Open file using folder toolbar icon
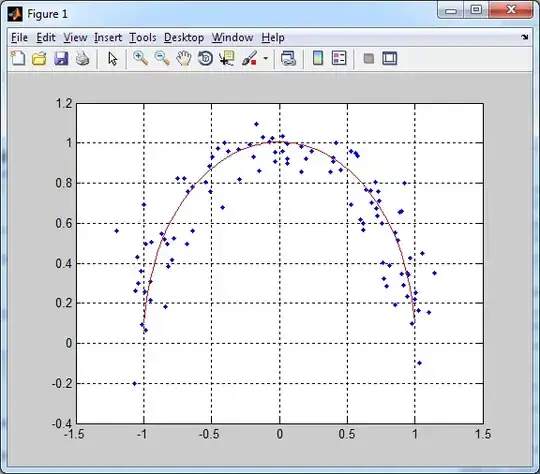 pos(39,58)
